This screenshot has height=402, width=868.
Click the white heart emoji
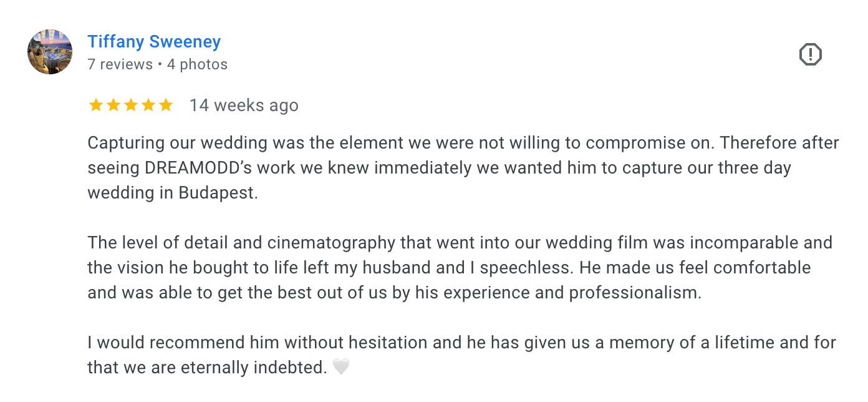[341, 368]
